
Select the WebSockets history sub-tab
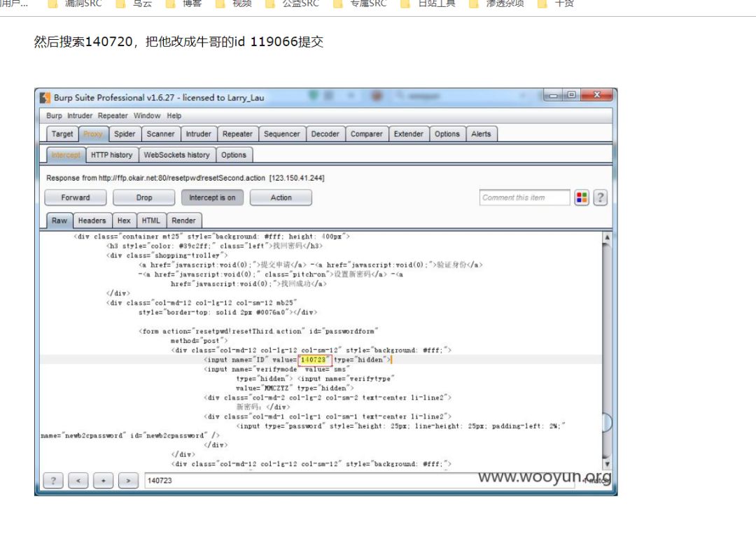click(176, 155)
